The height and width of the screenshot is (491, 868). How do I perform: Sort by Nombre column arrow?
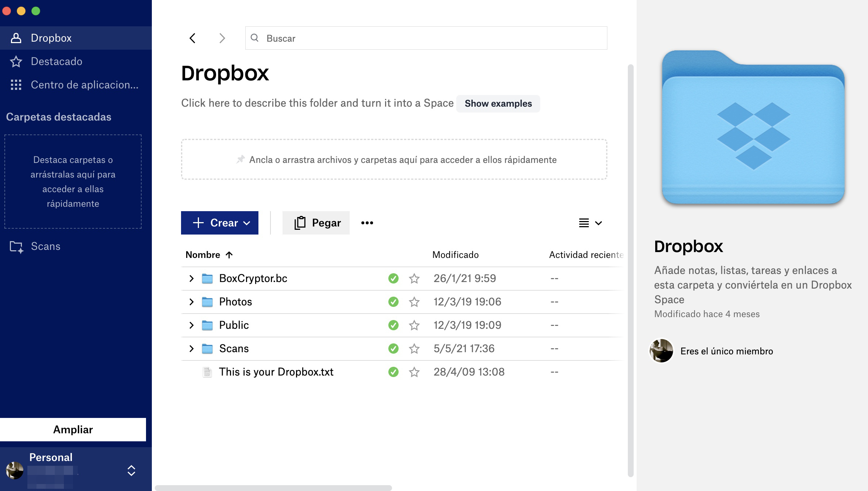(229, 255)
